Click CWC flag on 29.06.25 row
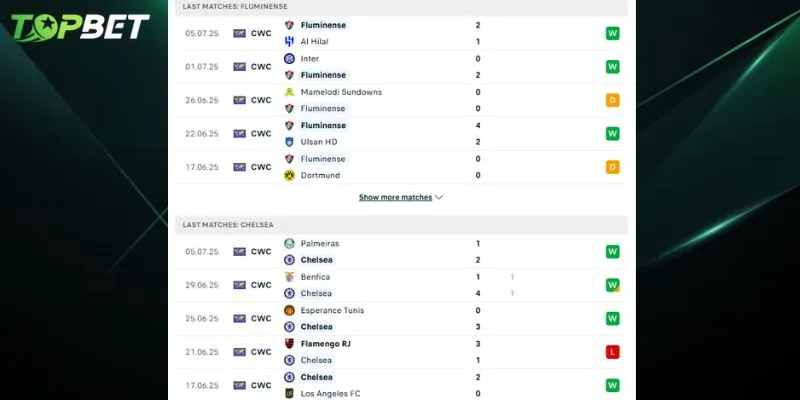Screen dimensions: 800x400 click(239, 285)
